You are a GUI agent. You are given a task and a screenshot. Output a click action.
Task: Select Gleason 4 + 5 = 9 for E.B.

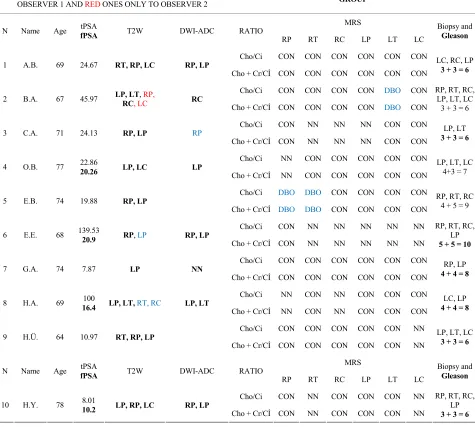point(455,206)
